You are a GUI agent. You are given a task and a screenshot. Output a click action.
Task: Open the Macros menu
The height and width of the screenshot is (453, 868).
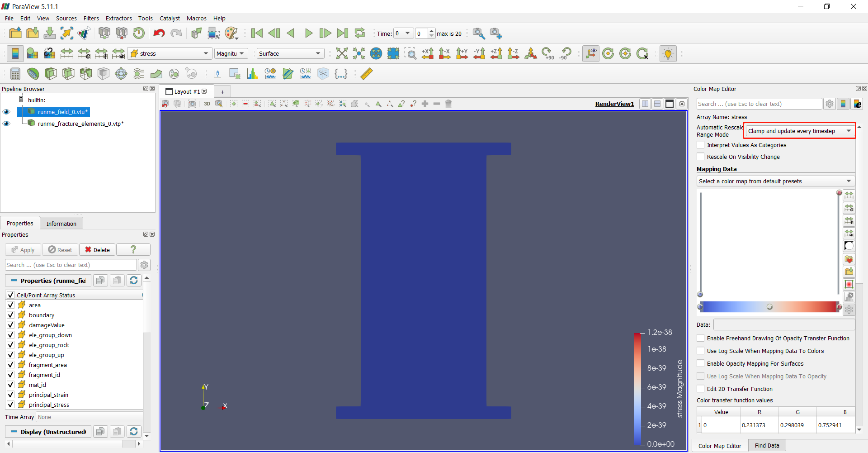coord(197,19)
